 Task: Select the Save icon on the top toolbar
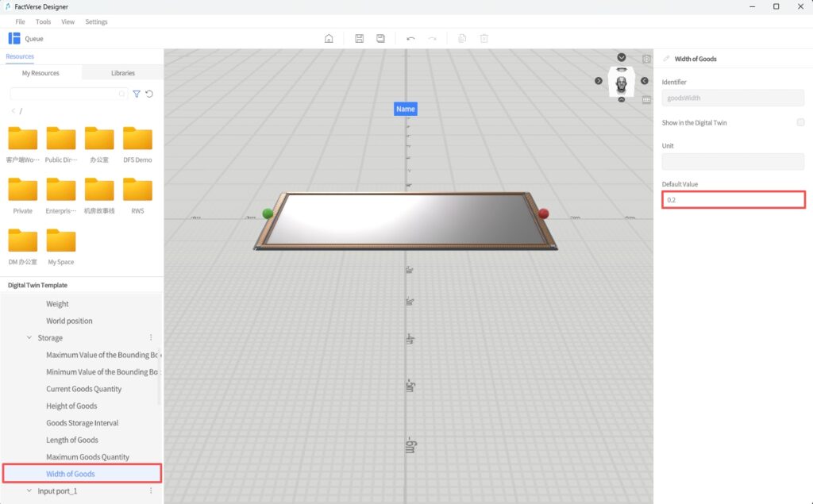[x=360, y=38]
